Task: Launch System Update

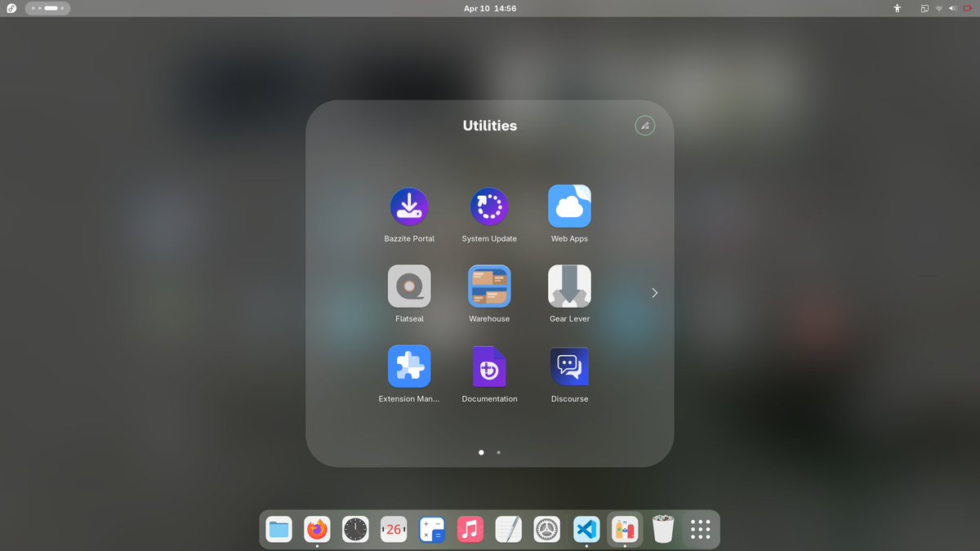Action: click(489, 207)
